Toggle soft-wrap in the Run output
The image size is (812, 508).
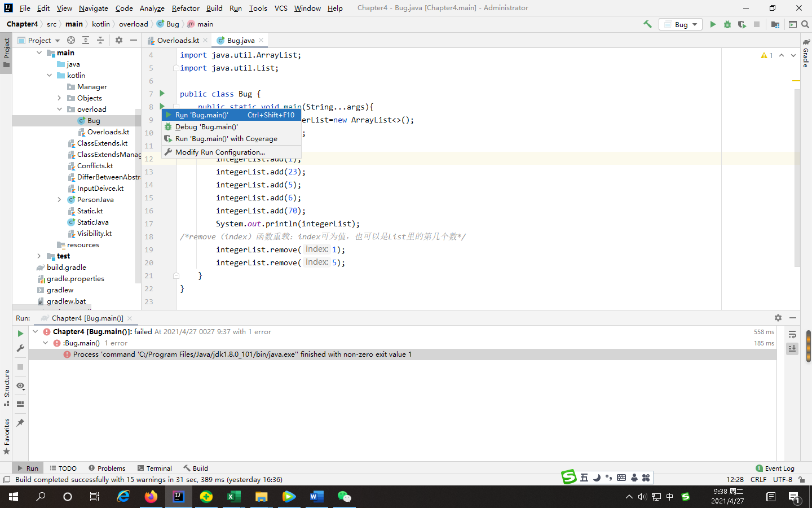(792, 335)
